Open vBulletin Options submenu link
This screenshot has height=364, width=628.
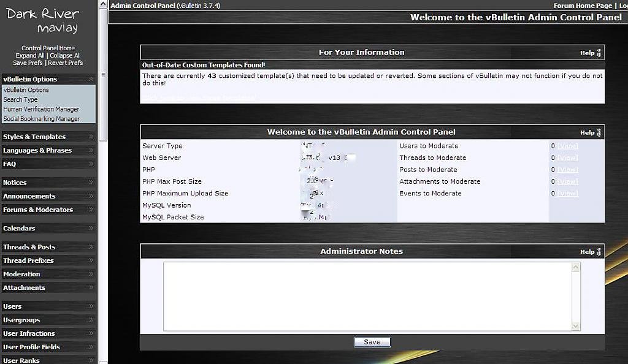[x=26, y=90]
